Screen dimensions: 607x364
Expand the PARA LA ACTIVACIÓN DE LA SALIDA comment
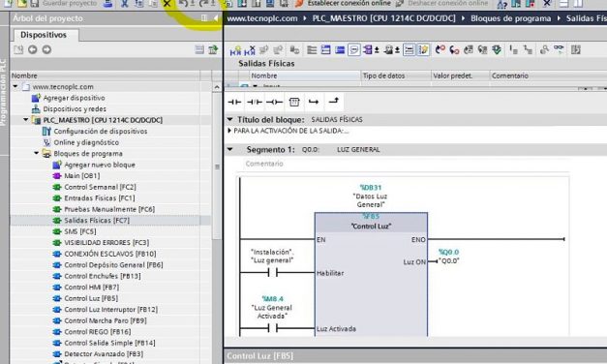229,131
